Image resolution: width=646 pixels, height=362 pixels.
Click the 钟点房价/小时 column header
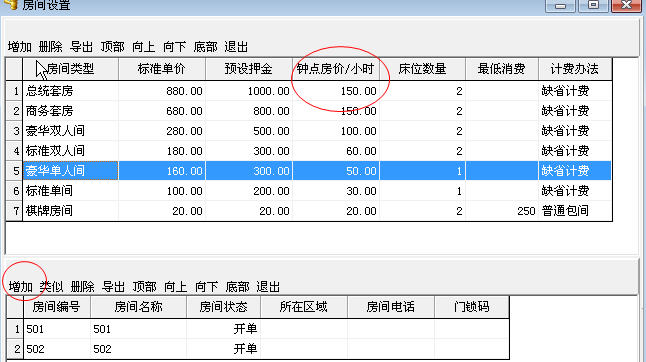click(335, 69)
